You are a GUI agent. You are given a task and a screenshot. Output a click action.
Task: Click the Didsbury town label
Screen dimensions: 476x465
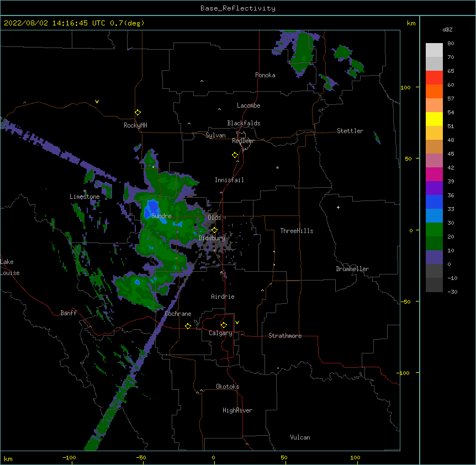click(x=212, y=238)
